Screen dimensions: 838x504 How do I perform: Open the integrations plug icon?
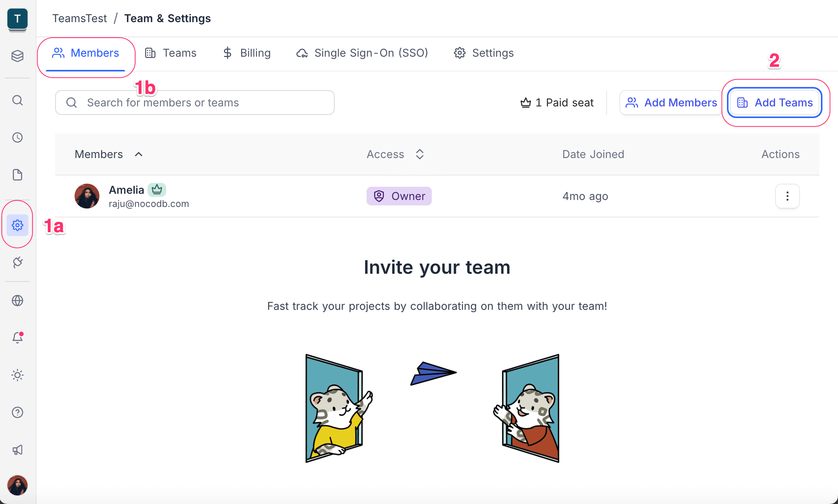point(17,262)
